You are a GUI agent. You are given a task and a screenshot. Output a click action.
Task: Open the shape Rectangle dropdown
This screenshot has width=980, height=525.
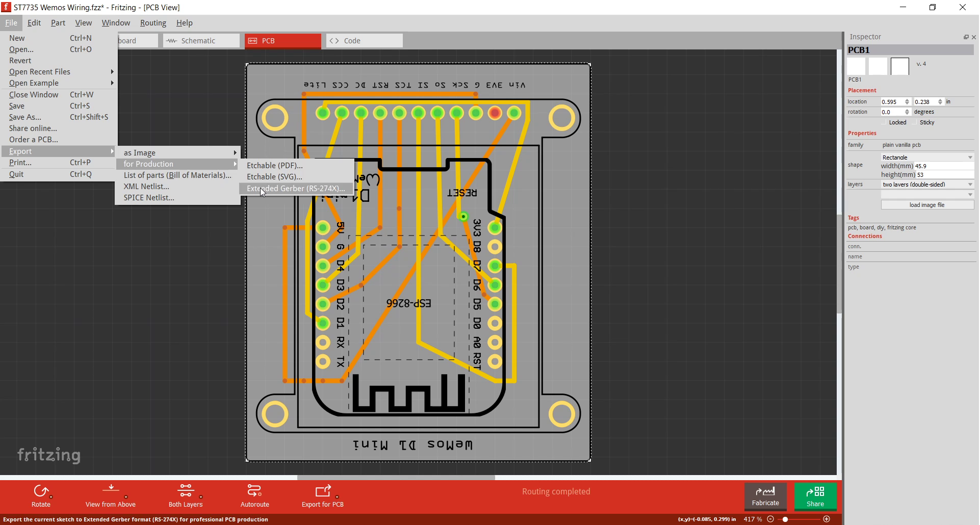pyautogui.click(x=927, y=157)
